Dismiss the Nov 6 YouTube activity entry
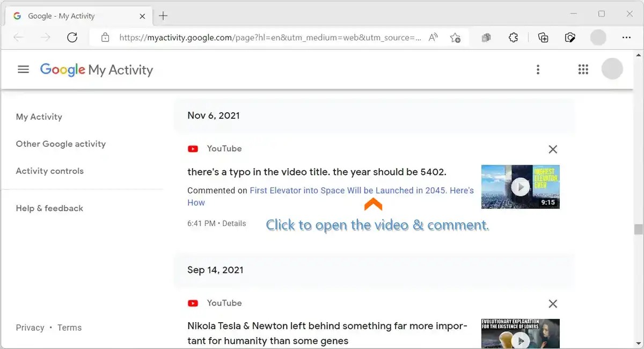The width and height of the screenshot is (644, 349). click(553, 149)
